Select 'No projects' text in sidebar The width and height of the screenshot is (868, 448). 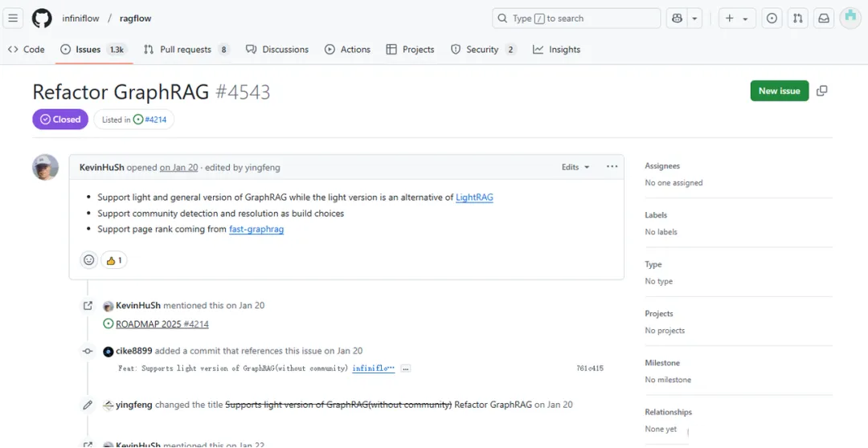(x=665, y=330)
